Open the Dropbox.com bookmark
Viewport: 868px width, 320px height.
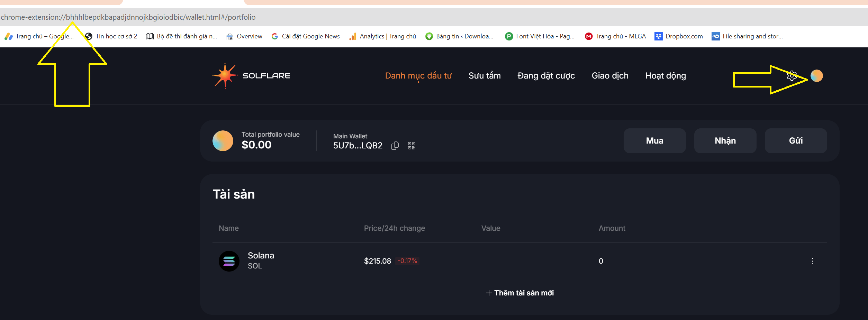tap(679, 36)
